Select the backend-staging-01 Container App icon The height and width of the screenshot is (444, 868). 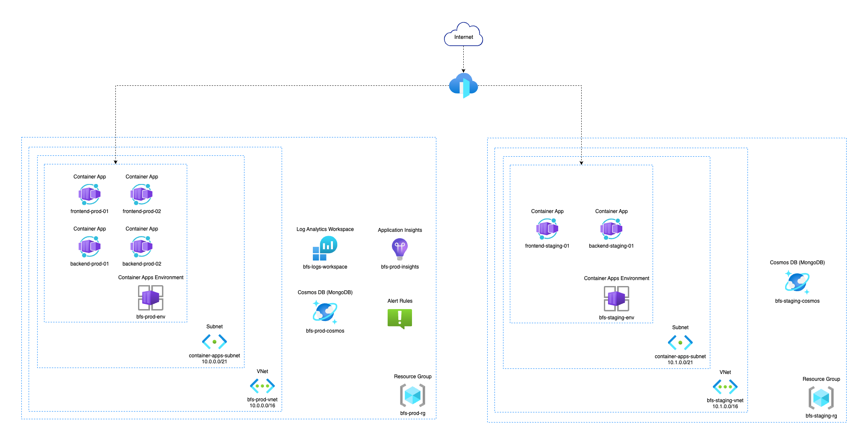point(611,229)
